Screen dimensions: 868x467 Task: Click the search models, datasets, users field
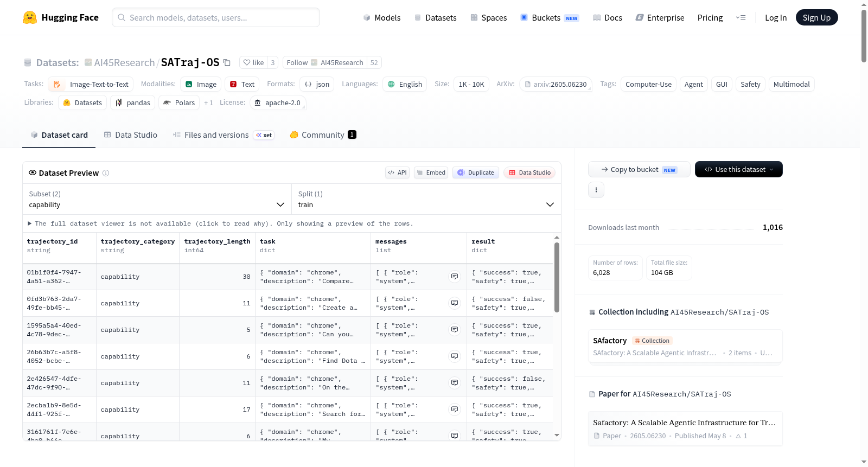[x=216, y=17]
